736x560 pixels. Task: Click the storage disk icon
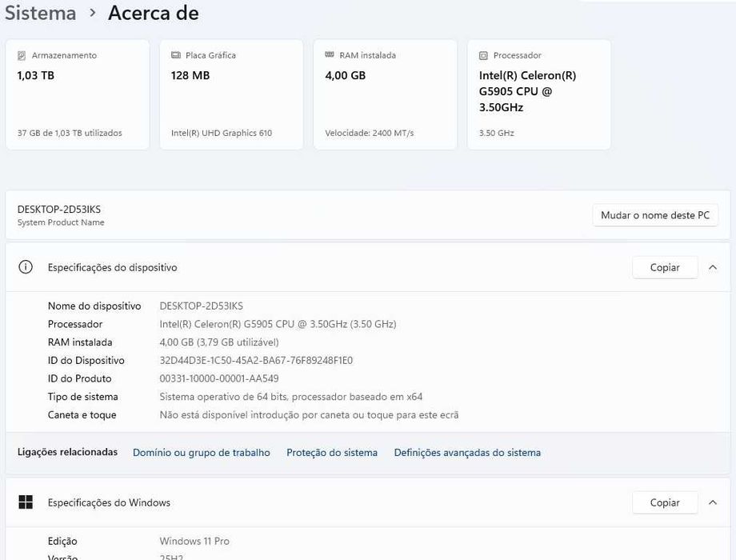coord(22,55)
